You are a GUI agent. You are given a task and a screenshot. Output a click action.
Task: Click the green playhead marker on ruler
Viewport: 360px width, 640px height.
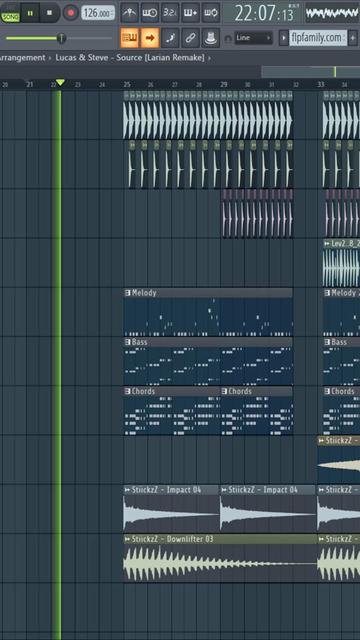(60, 83)
